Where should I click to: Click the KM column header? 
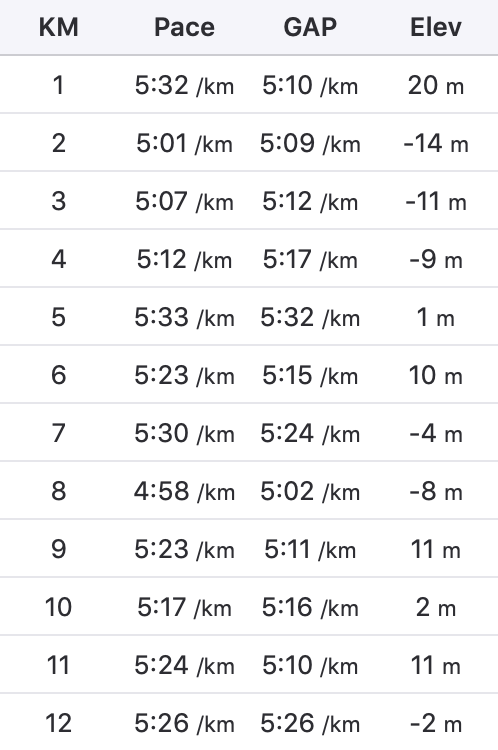(58, 27)
